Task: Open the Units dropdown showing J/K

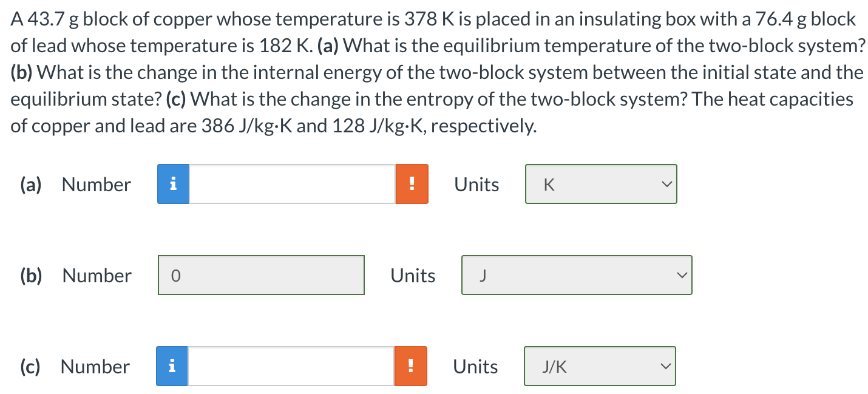Action: (x=599, y=366)
